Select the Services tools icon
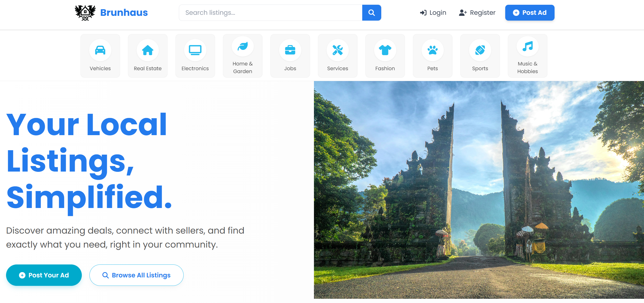 [x=338, y=50]
